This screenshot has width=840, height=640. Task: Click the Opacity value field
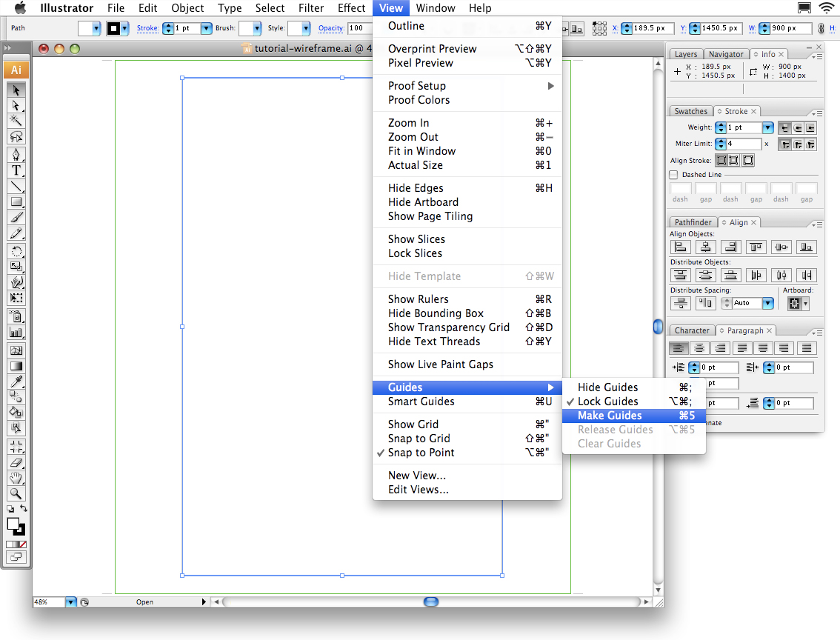[360, 28]
